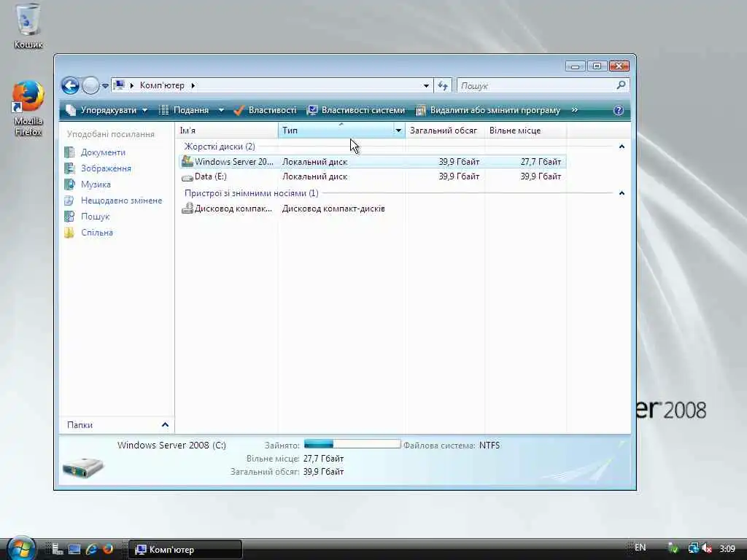Click the green shield/check tray icon
747x560 pixels.
(x=673, y=549)
